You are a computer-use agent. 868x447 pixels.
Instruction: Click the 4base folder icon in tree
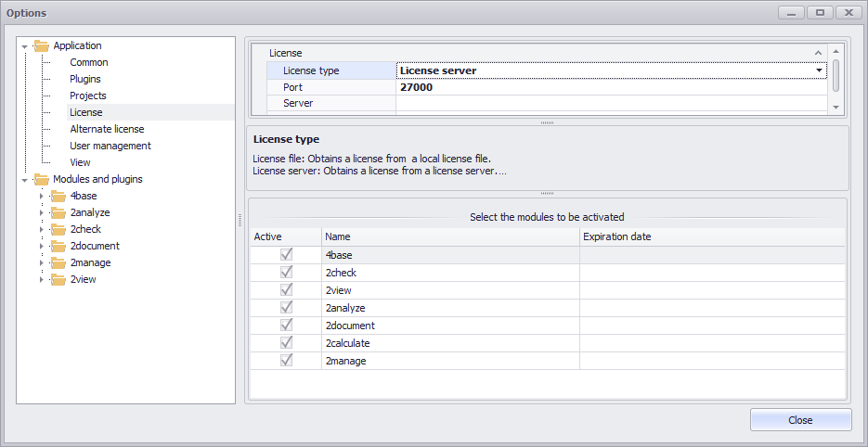click(58, 196)
